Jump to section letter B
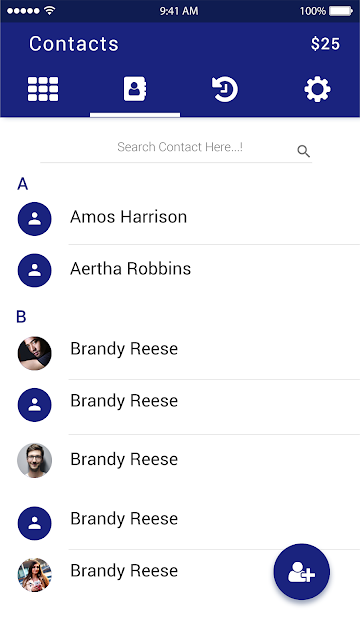This screenshot has width=360, height=640. [x=21, y=317]
